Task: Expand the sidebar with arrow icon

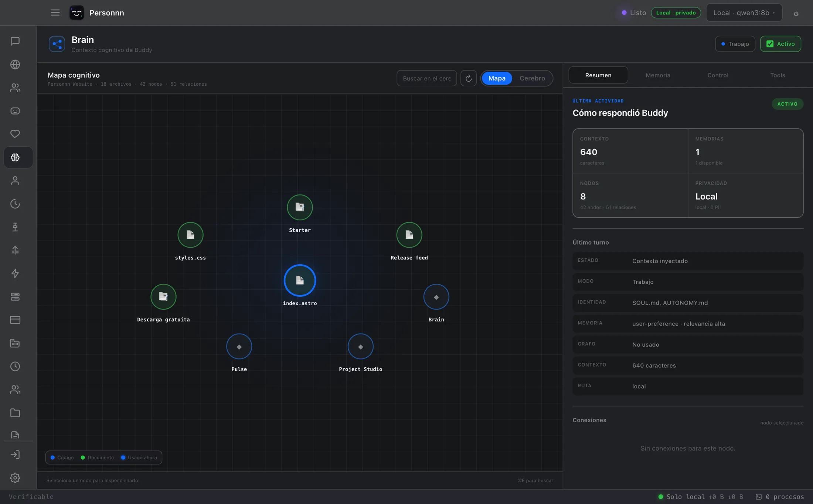Action: click(15, 454)
